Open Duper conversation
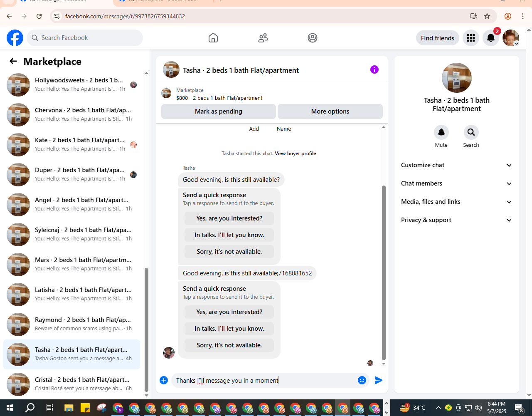Screen dimensions: 532x416 [71, 175]
